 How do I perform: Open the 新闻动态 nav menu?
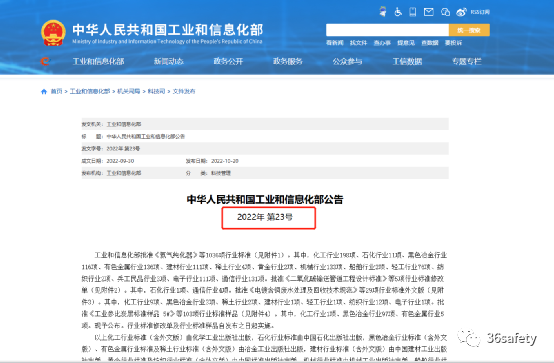[x=169, y=62]
